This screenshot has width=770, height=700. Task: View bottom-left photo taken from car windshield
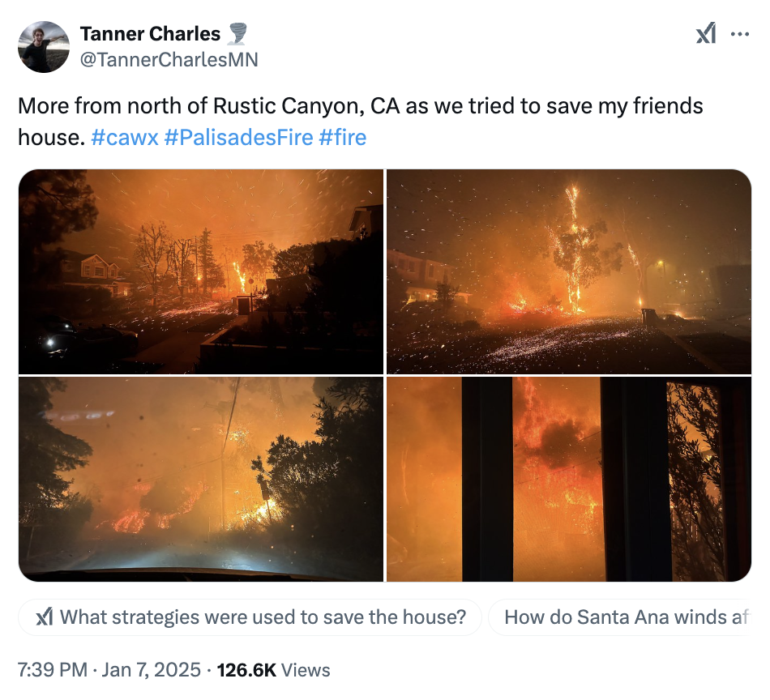201,479
